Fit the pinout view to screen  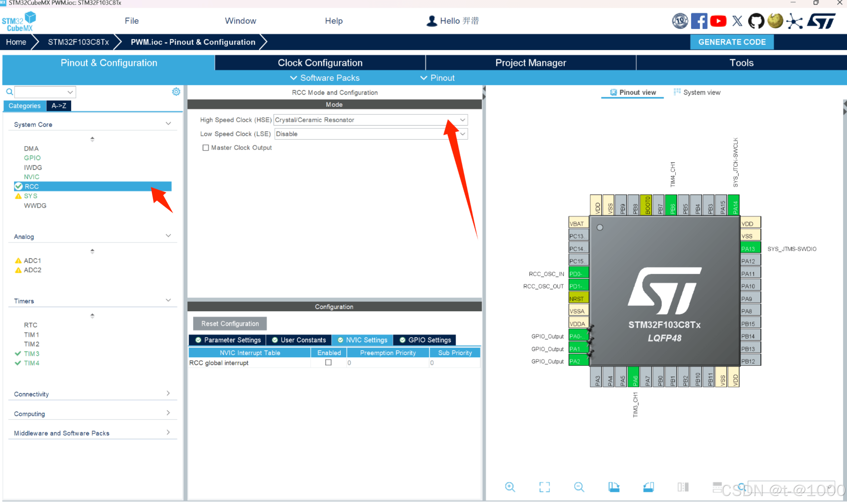pyautogui.click(x=544, y=487)
